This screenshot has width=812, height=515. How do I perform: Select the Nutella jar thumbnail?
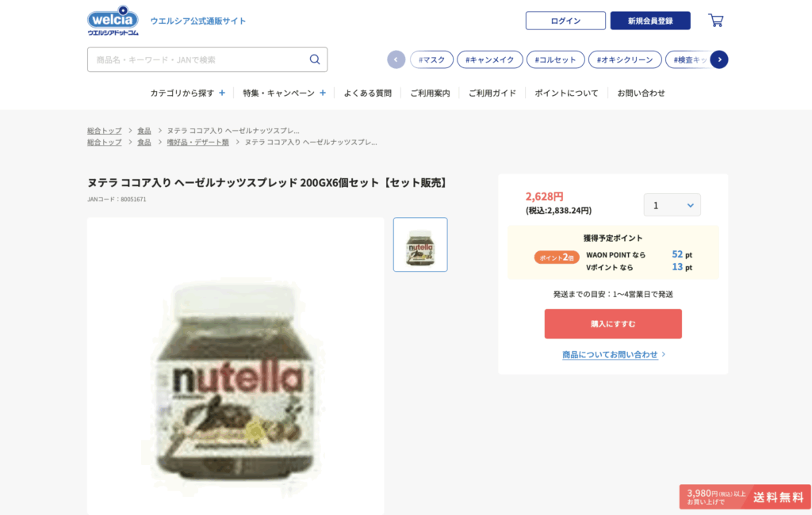pyautogui.click(x=420, y=245)
